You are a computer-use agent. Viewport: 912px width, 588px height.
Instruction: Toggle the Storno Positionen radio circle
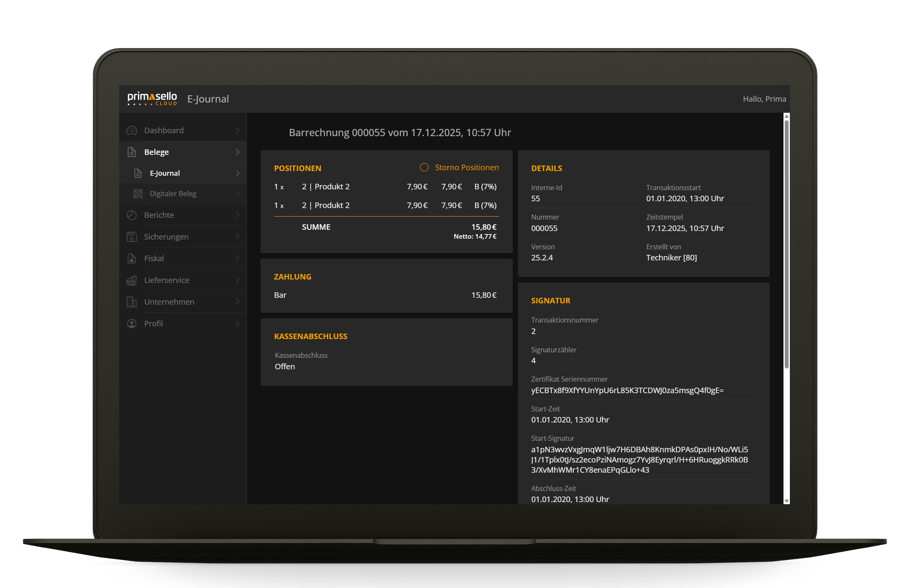[x=424, y=167]
